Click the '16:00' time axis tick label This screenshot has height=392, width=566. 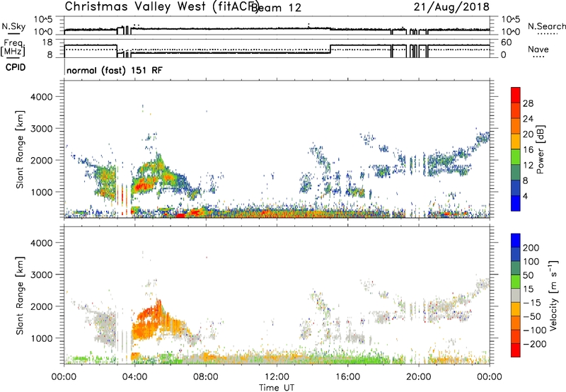pos(347,377)
